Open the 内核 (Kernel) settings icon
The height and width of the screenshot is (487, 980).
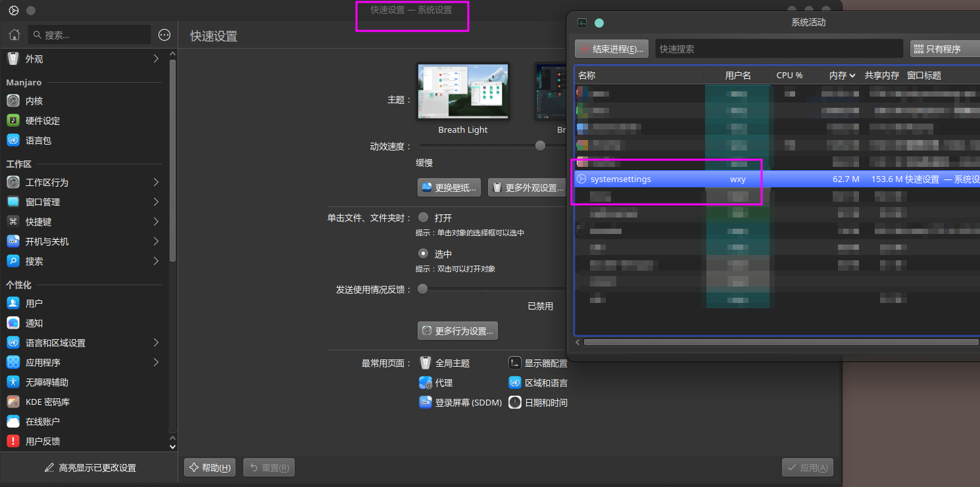point(13,101)
